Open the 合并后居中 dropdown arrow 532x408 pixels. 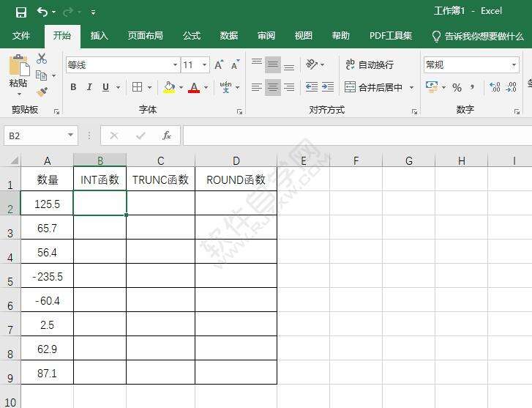411,88
